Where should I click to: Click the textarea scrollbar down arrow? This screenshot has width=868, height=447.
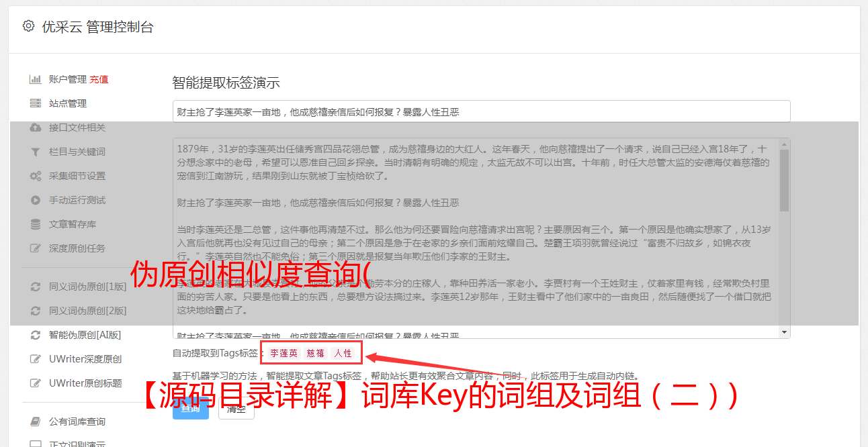click(784, 333)
